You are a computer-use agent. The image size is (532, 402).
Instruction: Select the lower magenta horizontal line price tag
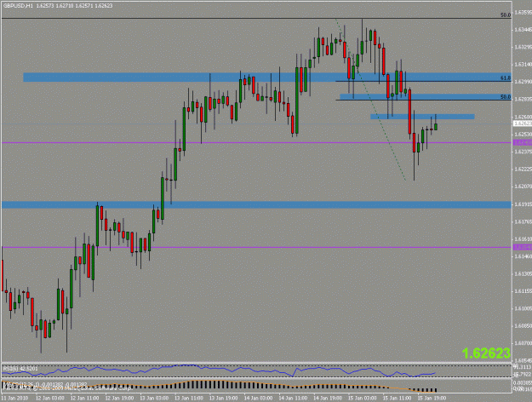[523, 247]
